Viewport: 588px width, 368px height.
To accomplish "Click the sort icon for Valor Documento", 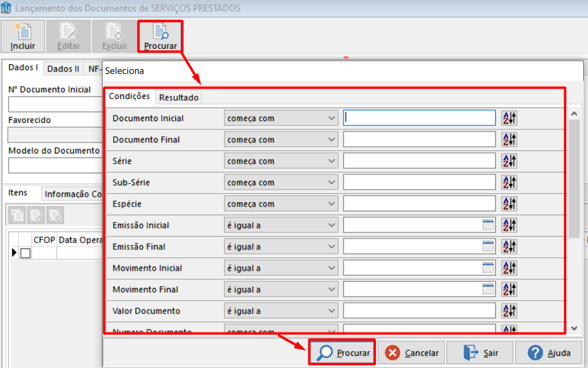I will point(509,311).
